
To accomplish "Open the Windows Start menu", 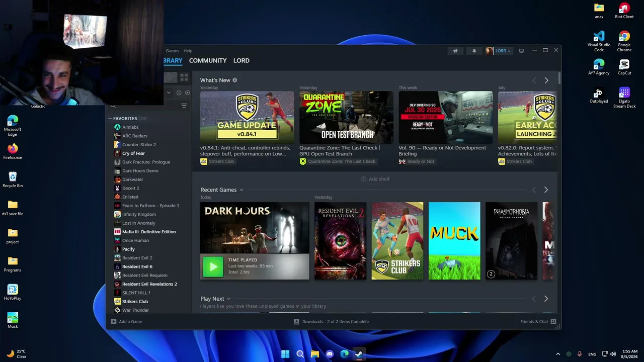I will pyautogui.click(x=285, y=354).
